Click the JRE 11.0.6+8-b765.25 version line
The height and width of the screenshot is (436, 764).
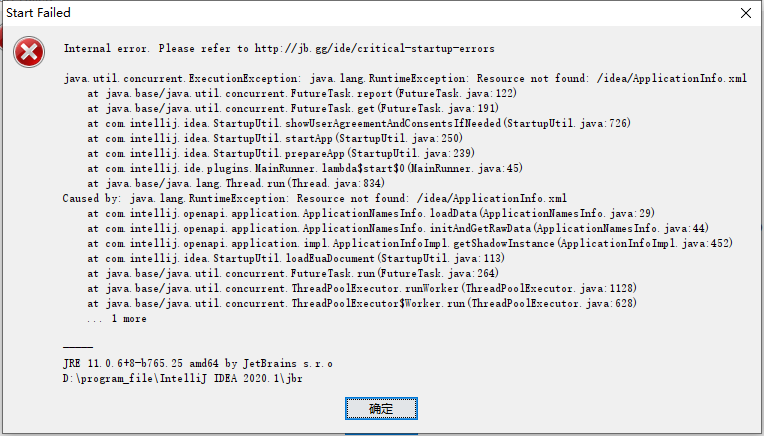point(198,364)
